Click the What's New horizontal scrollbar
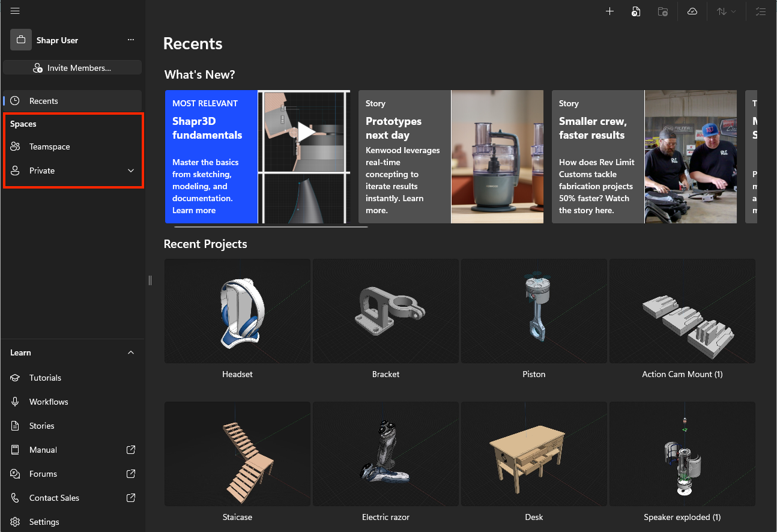777x532 pixels. pos(271,227)
